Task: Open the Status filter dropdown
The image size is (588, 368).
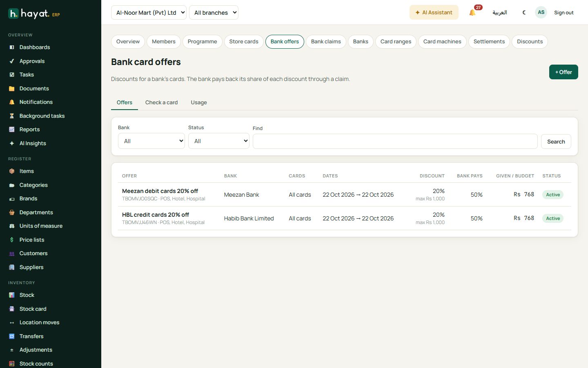Action: coord(219,141)
